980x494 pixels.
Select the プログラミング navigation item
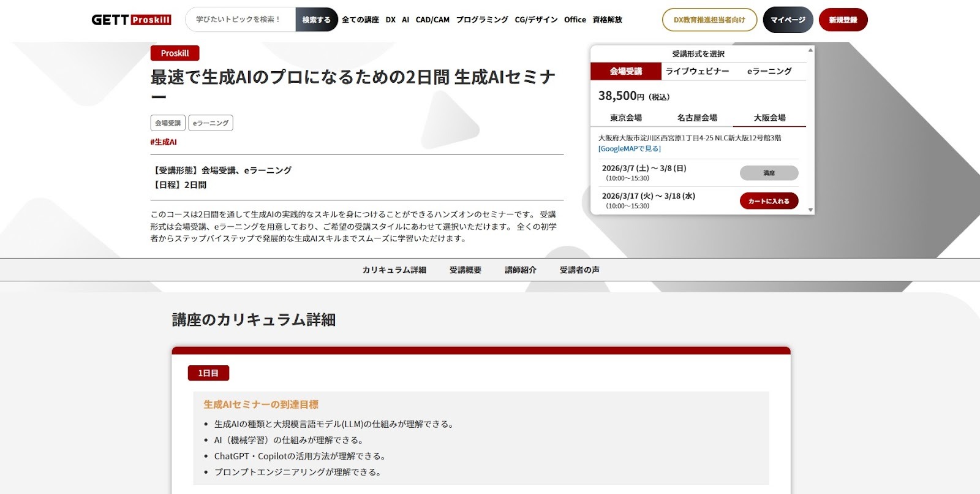[482, 20]
